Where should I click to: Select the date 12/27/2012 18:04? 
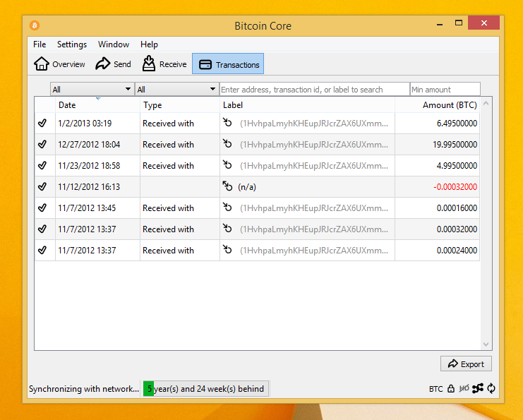(89, 145)
